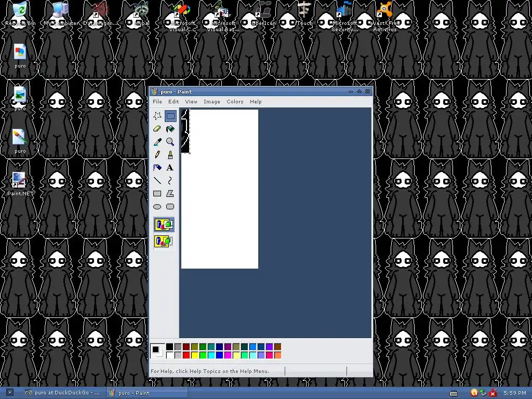The height and width of the screenshot is (399, 532).
Task: Pick the magenta color swatch
Action: 228,355
